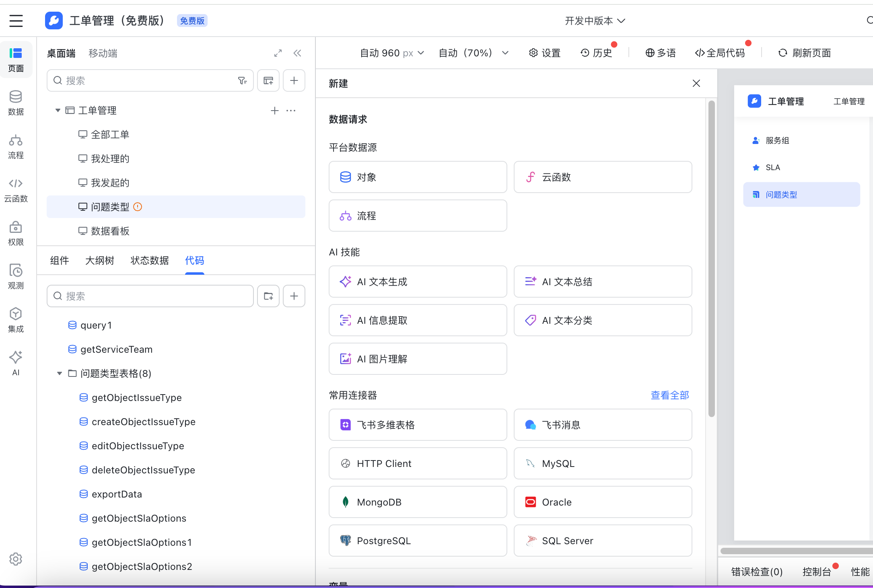Select the HTTP Client connector
This screenshot has width=873, height=588.
418,463
